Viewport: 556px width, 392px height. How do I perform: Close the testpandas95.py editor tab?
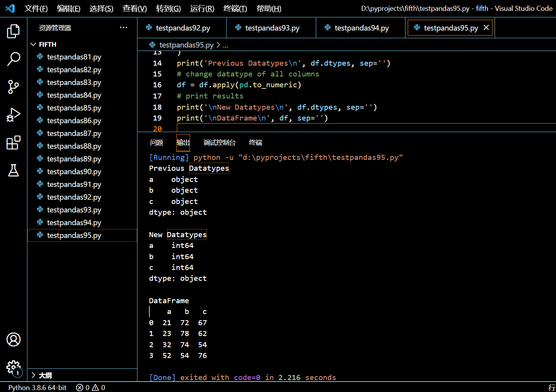pos(486,27)
